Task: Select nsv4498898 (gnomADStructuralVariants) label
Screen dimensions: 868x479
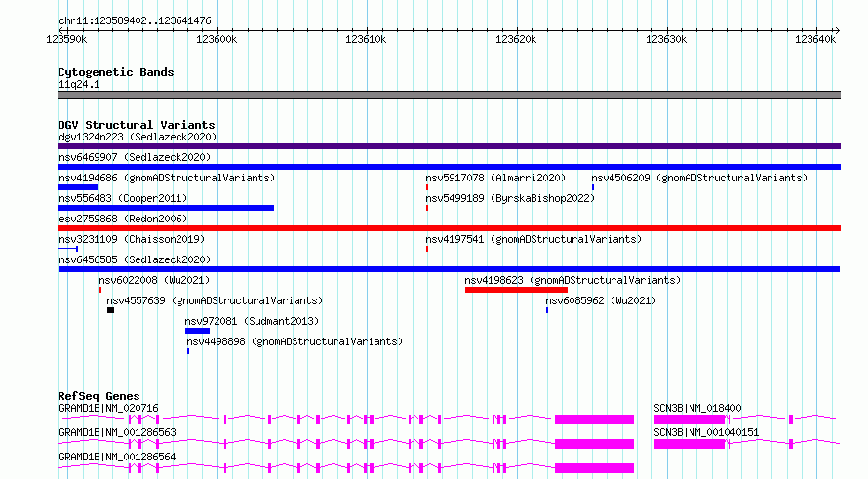Action: point(295,341)
